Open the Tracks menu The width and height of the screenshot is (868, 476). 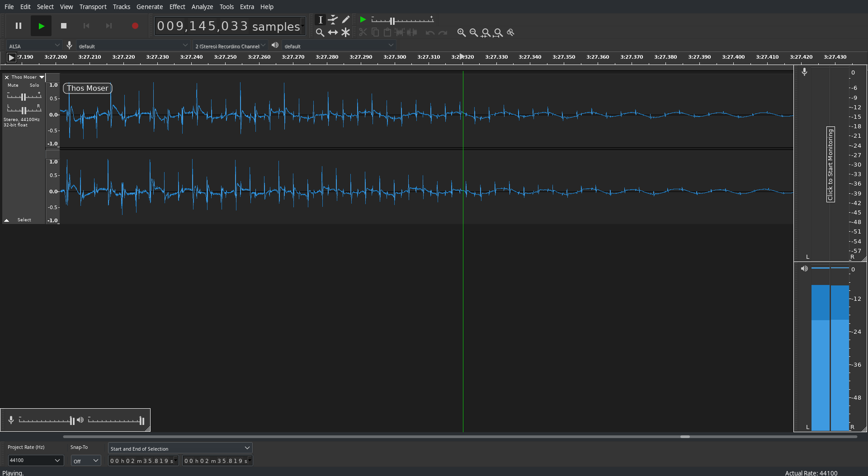click(122, 7)
